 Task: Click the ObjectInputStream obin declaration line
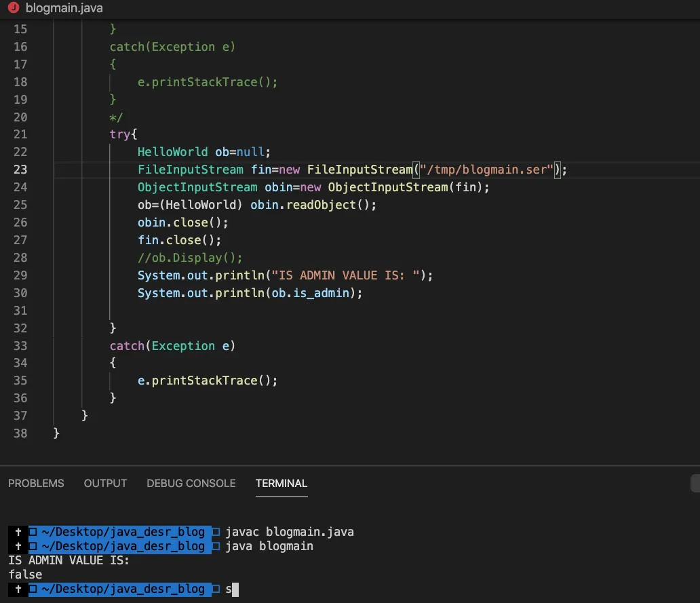(x=313, y=187)
